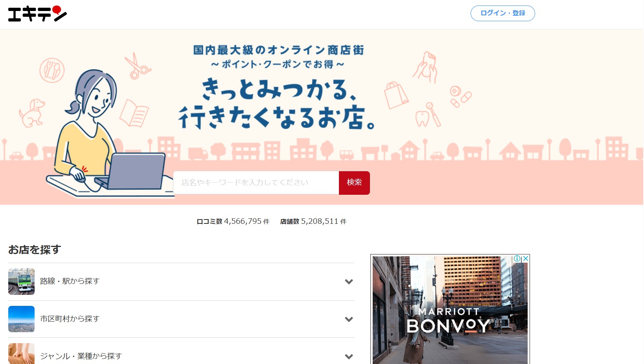Click the fork and spoon plate icon

52,70
